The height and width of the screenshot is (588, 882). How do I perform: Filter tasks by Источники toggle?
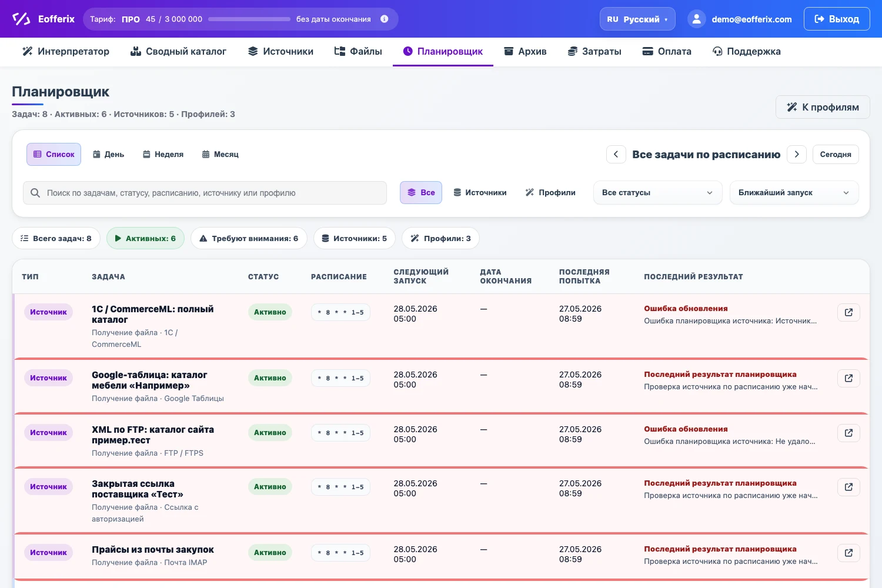pos(480,193)
